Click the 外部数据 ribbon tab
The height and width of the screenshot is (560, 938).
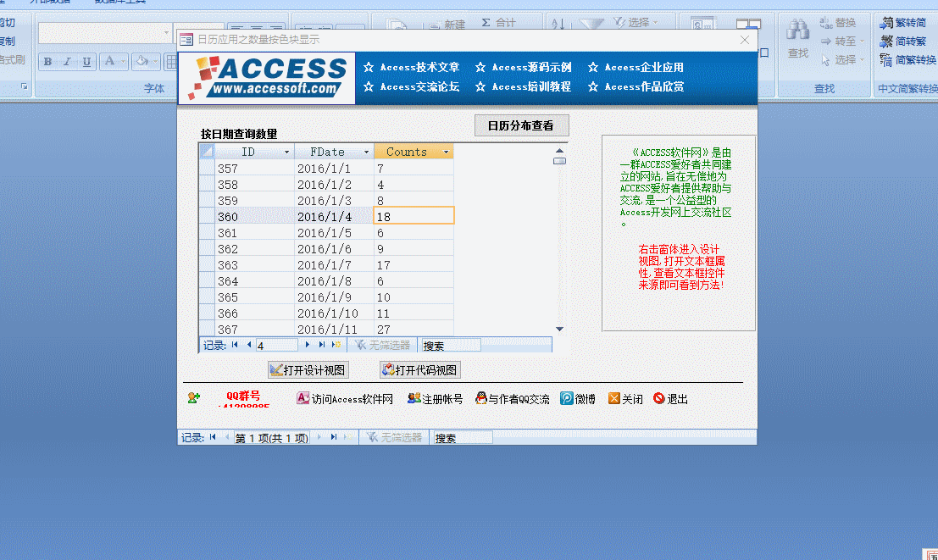(50, 2)
